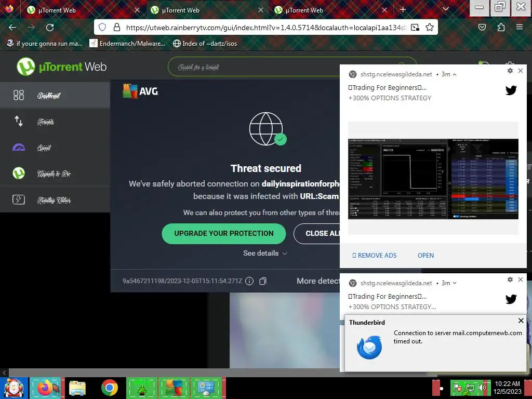Expand the second notification with its chevron
The width and height of the screenshot is (532, 399).
(x=455, y=283)
